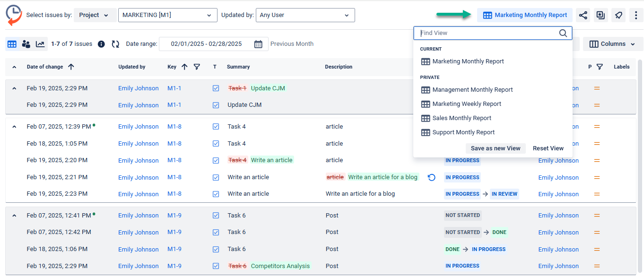
Task: Click the Find View search field
Action: pos(487,33)
